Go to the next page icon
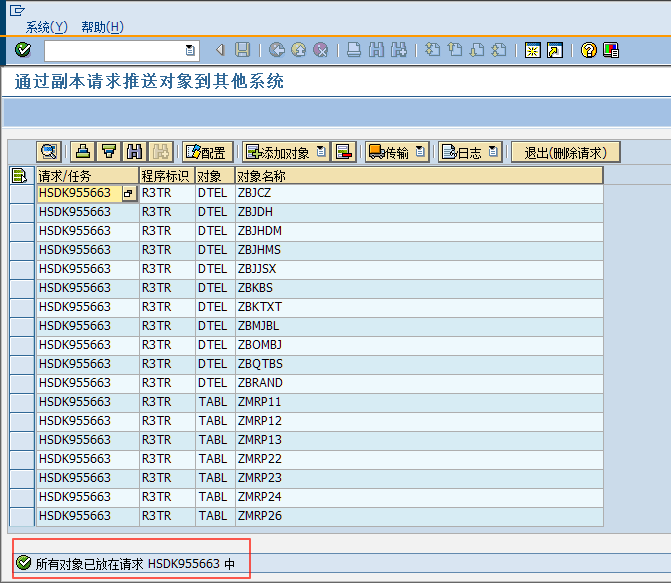 [477, 50]
